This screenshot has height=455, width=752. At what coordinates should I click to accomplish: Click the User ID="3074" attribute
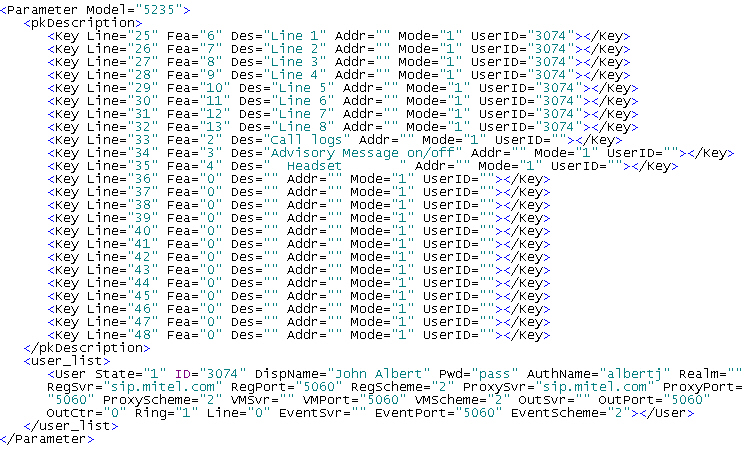[x=211, y=373]
